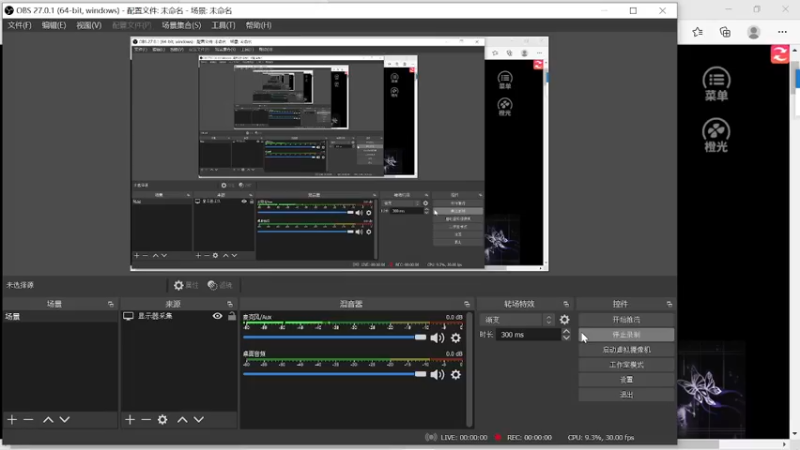
Task: Click the 300 ms duration input field
Action: 528,335
